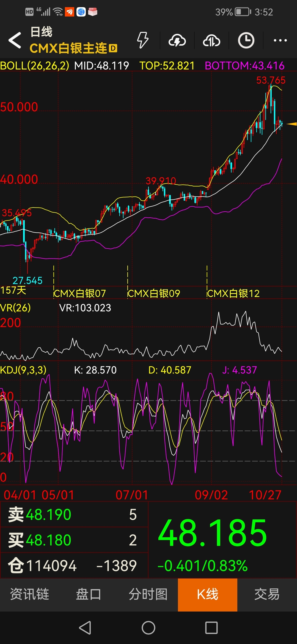Viewport: 297px width, 644px height.
Task: Tap the buy price 48.180 row
Action: (x=74, y=540)
